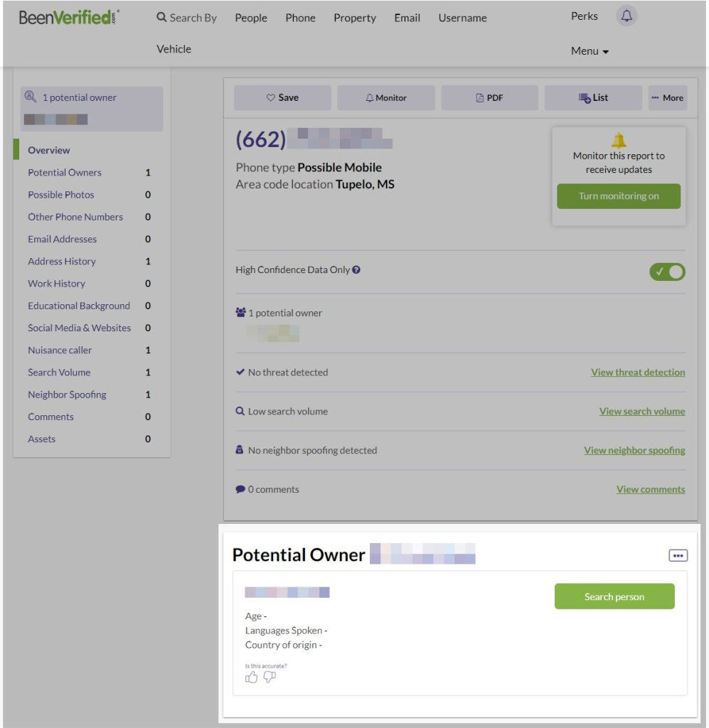Click the Monitor button in toolbar
Screen dimensions: 709x728
point(386,97)
